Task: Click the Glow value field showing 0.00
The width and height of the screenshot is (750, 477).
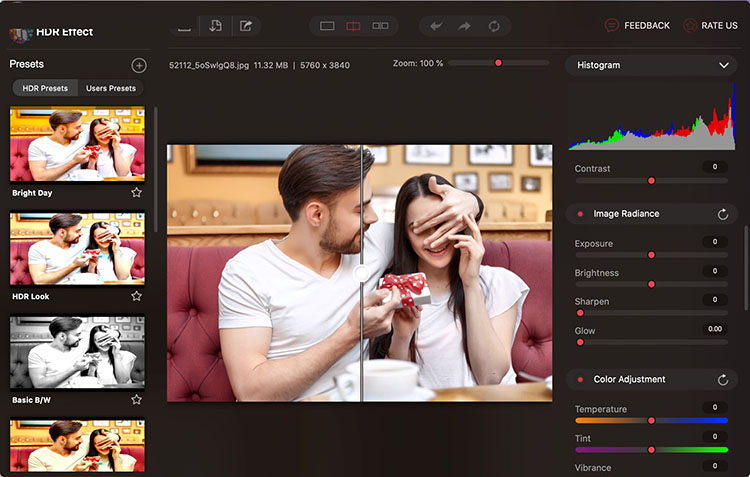Action: click(x=715, y=329)
